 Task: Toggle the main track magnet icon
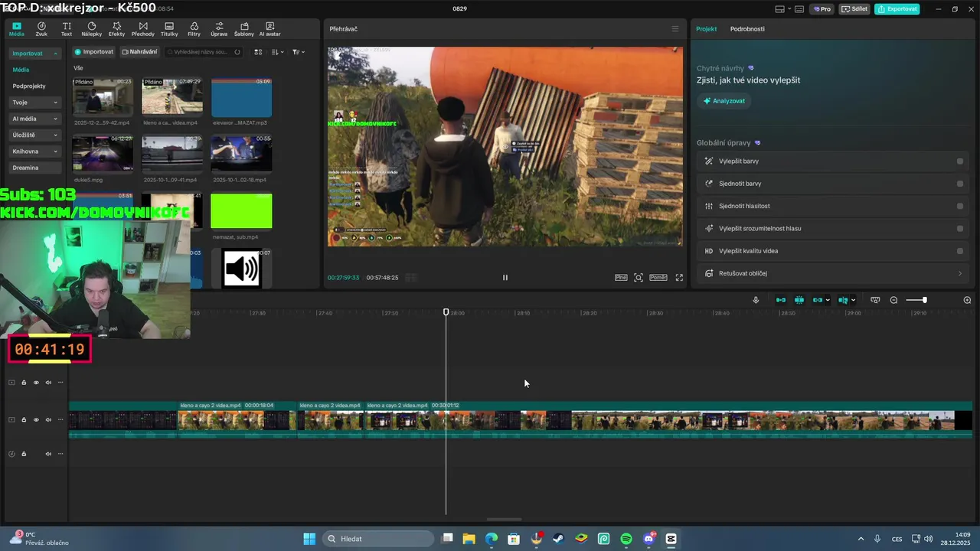781,300
